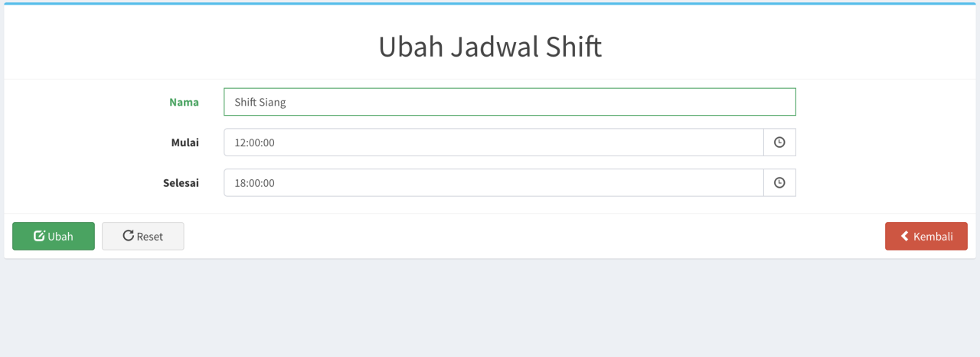Click the Mulai field label
Image resolution: width=980 pixels, height=357 pixels.
click(x=185, y=142)
